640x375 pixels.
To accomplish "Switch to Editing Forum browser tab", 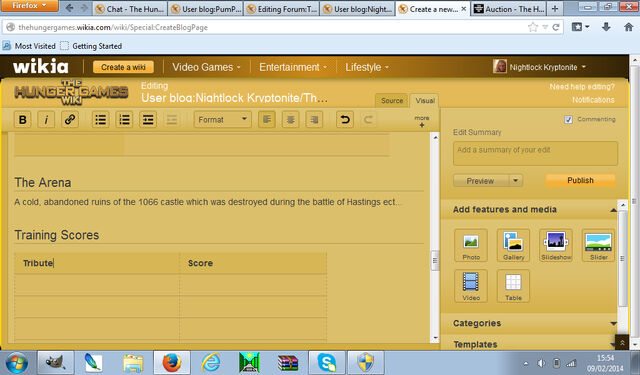I will (x=281, y=9).
